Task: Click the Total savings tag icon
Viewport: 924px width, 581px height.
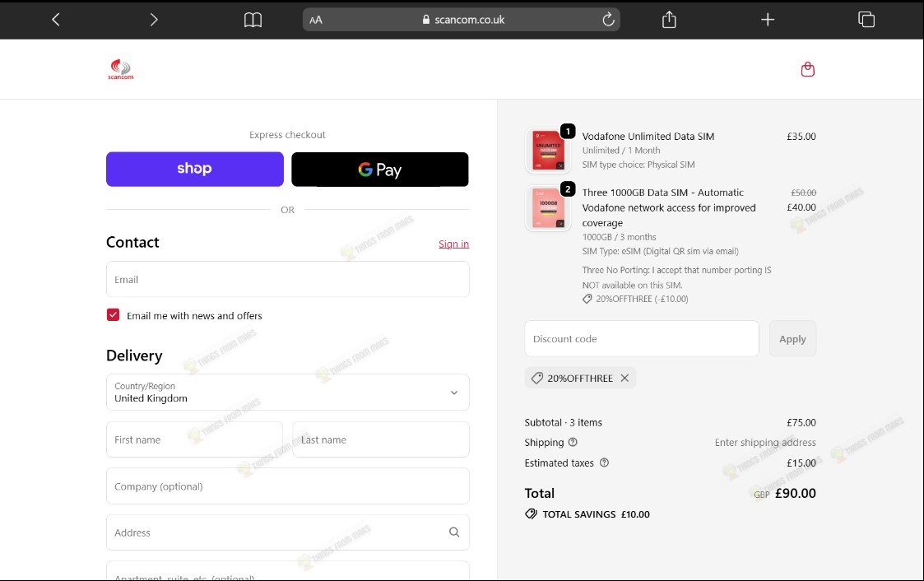Action: (531, 514)
